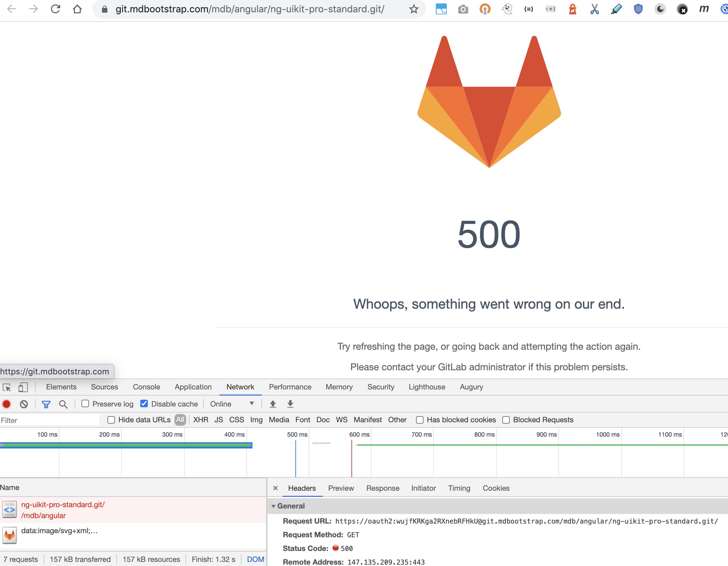Switch to the Application tab
The height and width of the screenshot is (566, 728).
pyautogui.click(x=193, y=387)
